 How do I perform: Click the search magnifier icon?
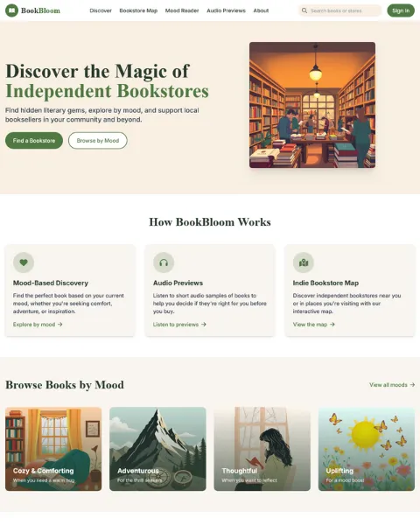click(x=304, y=10)
